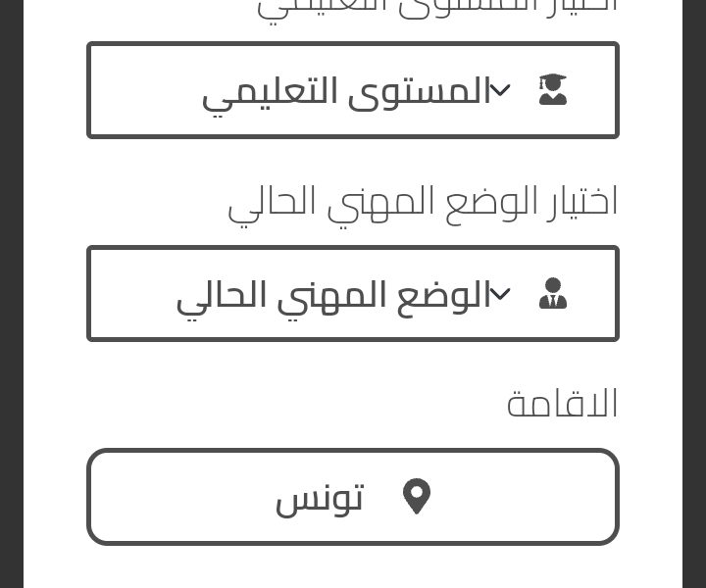706x588 pixels.
Task: Expand the chevron beside الوضع المهني الحالي
Action: (500, 294)
